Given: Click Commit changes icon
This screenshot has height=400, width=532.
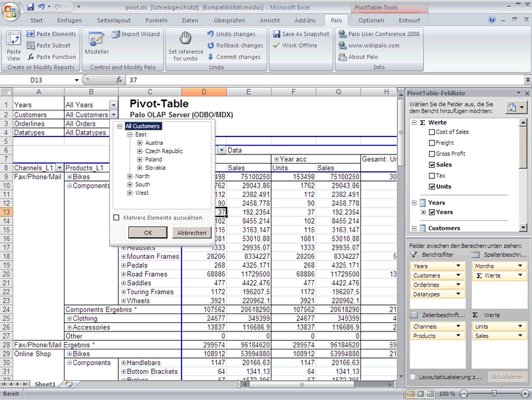Looking at the screenshot, I should tap(211, 57).
